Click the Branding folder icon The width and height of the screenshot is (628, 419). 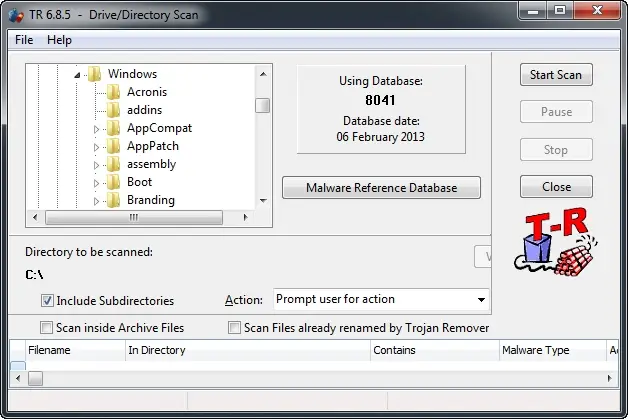click(x=114, y=200)
